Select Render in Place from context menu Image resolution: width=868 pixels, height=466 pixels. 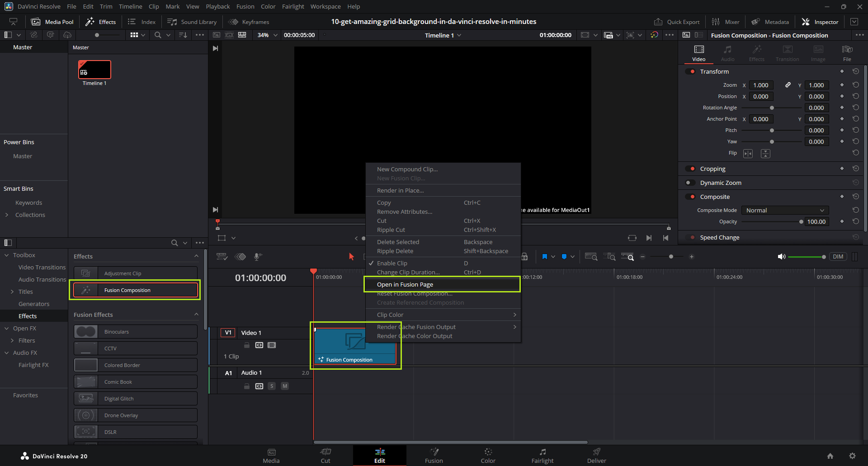400,190
